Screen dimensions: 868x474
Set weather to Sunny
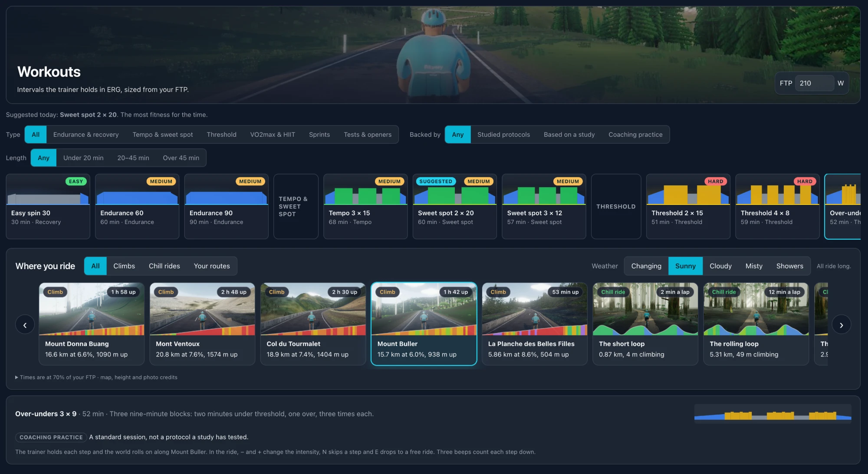click(x=685, y=266)
